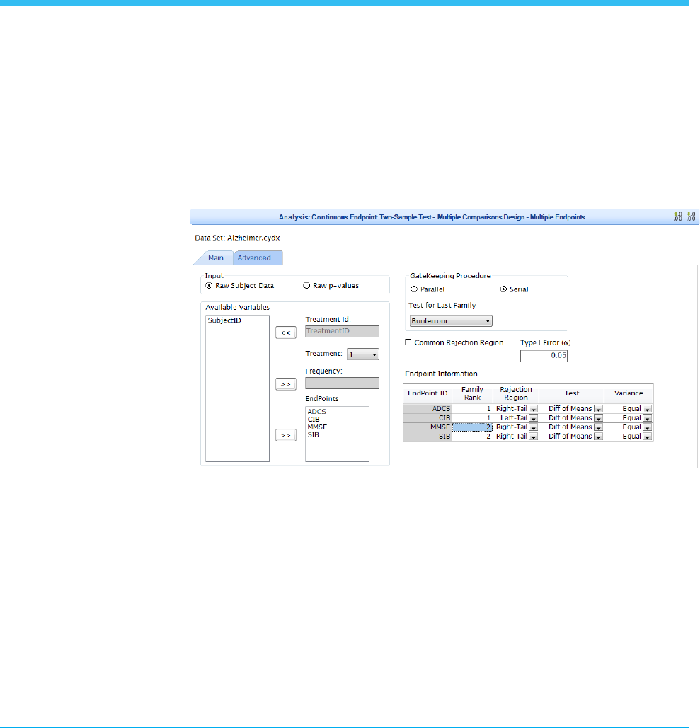Select SubjectID in Available Variables list

tap(224, 320)
